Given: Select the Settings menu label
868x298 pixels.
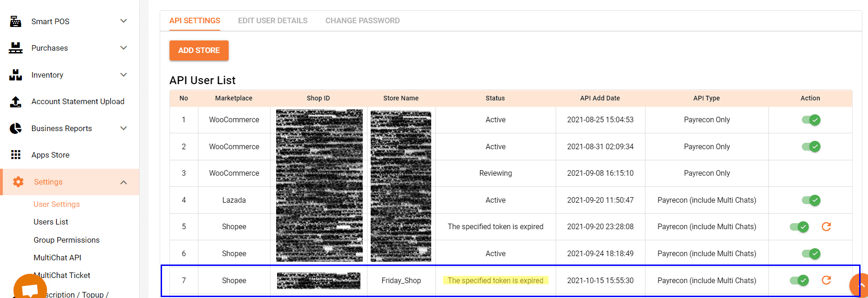Looking at the screenshot, I should point(48,182).
